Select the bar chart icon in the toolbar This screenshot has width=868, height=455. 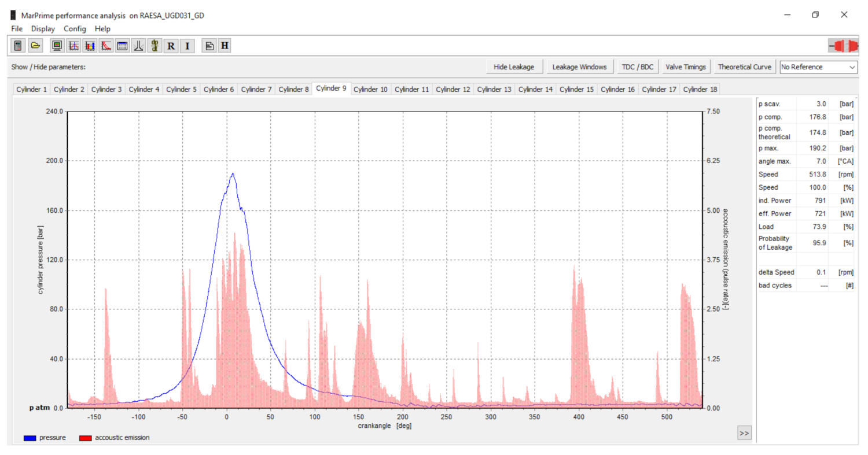90,46
